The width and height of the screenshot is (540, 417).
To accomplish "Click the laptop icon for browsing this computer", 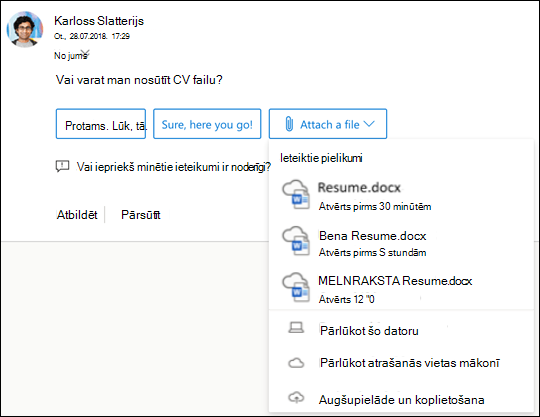I will [x=296, y=327].
